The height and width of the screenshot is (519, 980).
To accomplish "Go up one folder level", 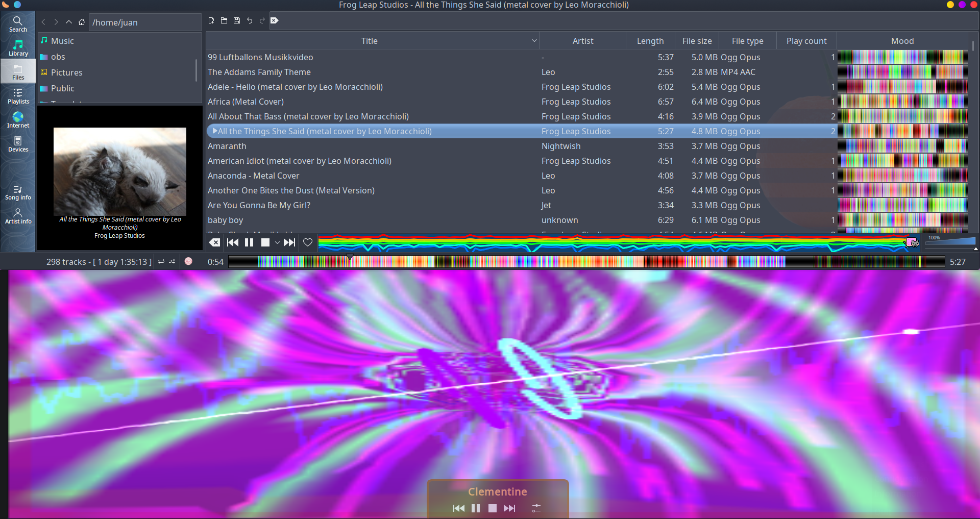I will [69, 22].
